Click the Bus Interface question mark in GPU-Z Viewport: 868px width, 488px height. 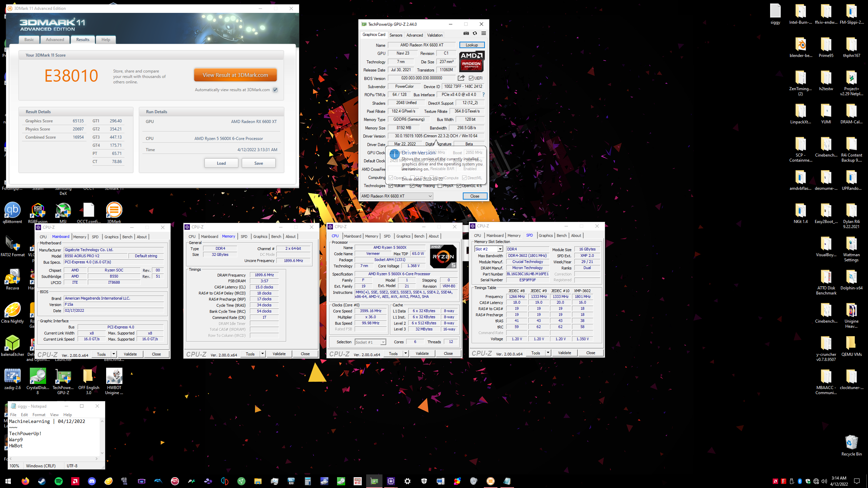click(484, 95)
